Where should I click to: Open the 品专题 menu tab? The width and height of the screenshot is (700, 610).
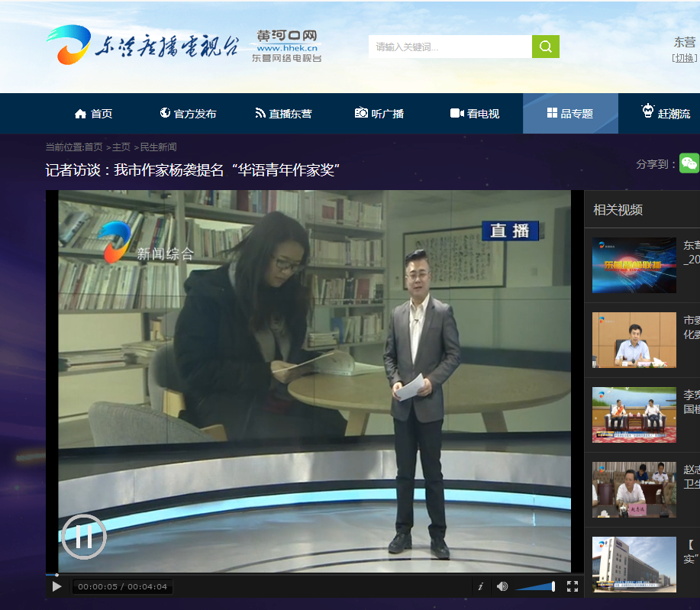pos(570,114)
